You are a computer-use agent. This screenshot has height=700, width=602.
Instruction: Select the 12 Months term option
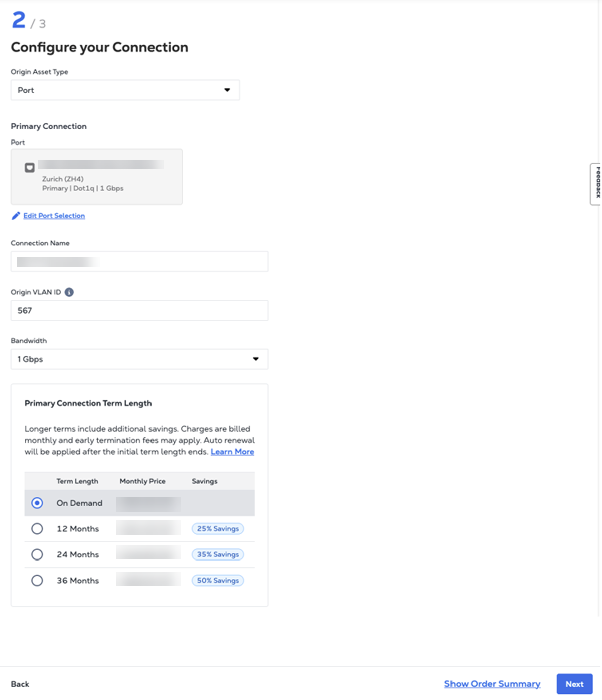pyautogui.click(x=37, y=529)
